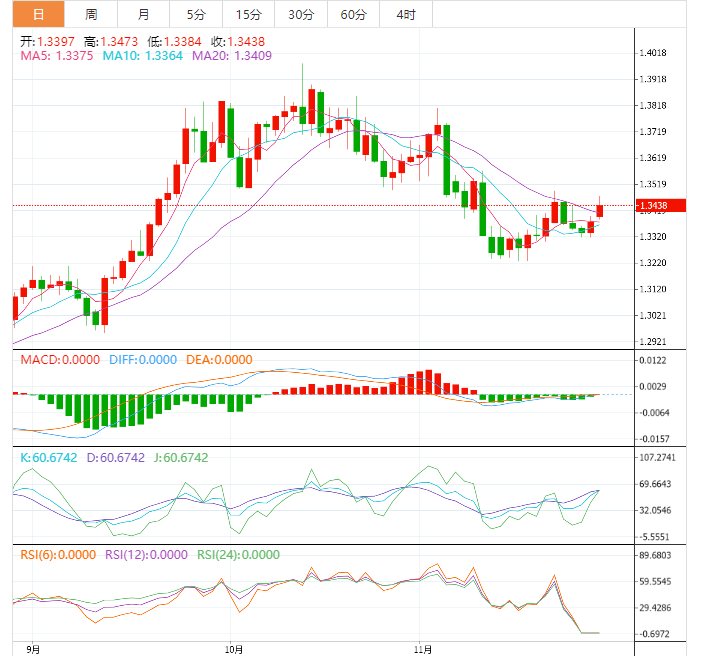Click the MA5 indicator label

(x=57, y=57)
